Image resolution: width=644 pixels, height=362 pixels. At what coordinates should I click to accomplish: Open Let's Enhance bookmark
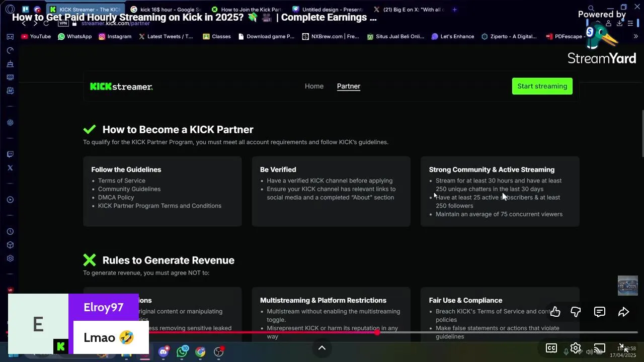point(452,36)
